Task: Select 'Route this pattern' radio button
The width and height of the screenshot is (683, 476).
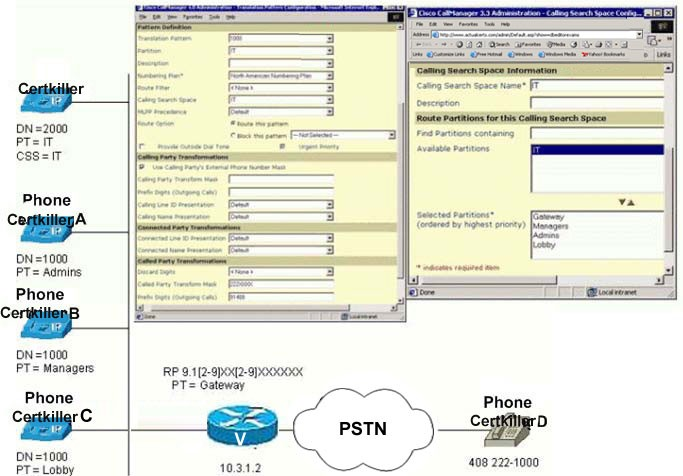Action: 233,124
